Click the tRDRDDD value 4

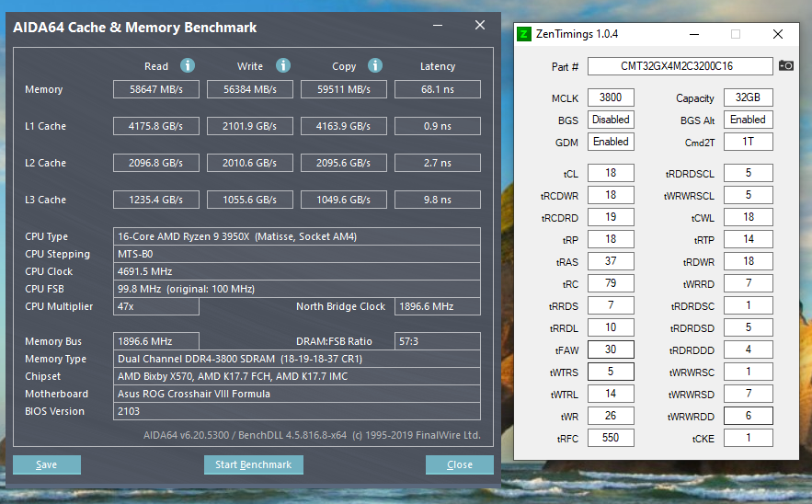[748, 349]
